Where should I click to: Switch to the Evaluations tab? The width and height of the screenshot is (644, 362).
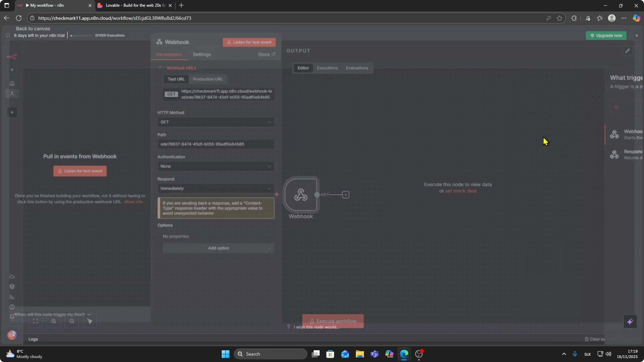coord(357,68)
